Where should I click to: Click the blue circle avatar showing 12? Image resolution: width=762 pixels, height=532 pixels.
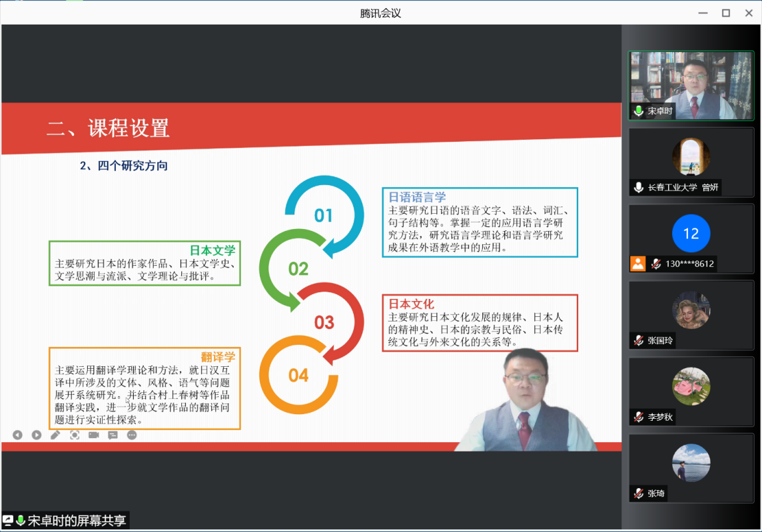point(691,234)
